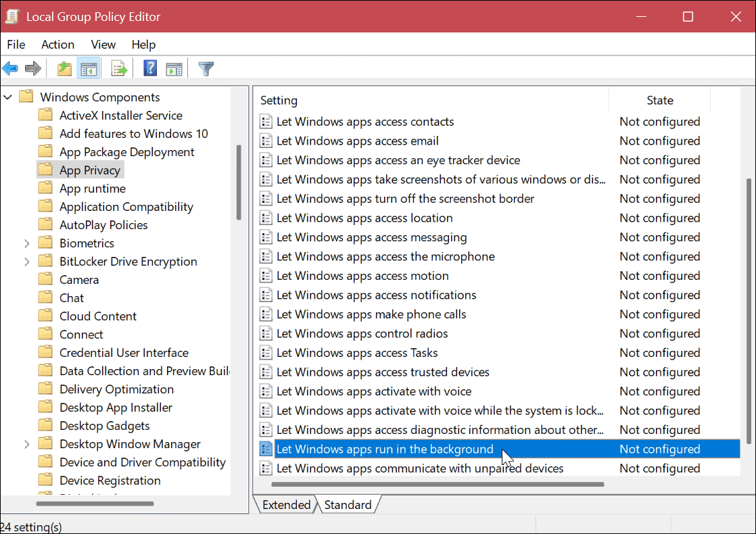Go back with the blue back arrow
Image resolution: width=756 pixels, height=534 pixels.
[x=10, y=68]
